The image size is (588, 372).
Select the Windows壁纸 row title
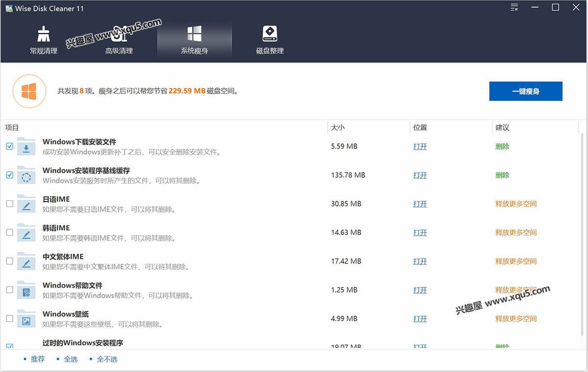pos(66,314)
